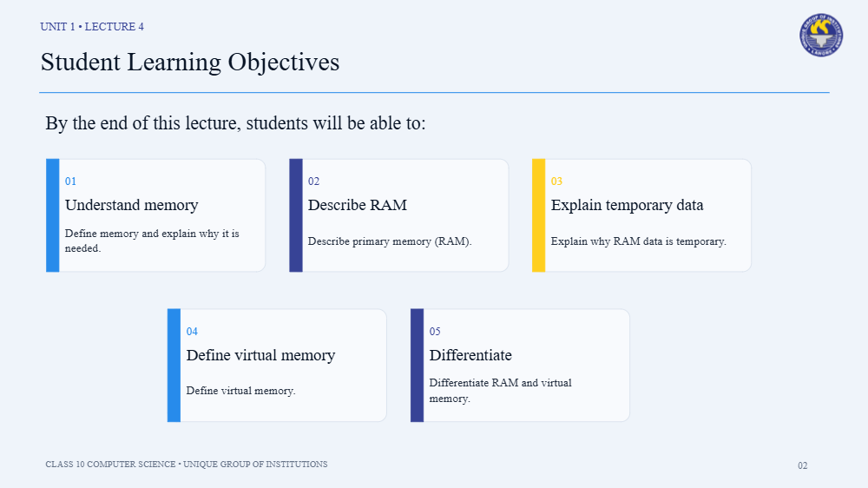Click the navy bar on card 05
Image resolution: width=868 pixels, height=488 pixels.
pyautogui.click(x=417, y=366)
